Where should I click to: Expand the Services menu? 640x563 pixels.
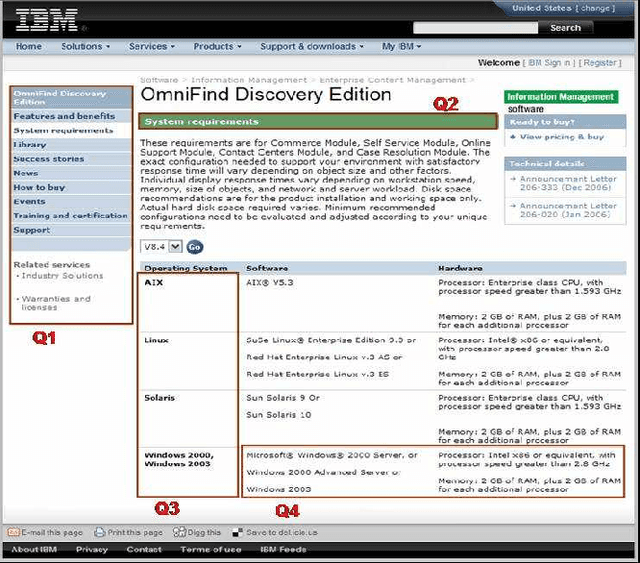point(152,47)
